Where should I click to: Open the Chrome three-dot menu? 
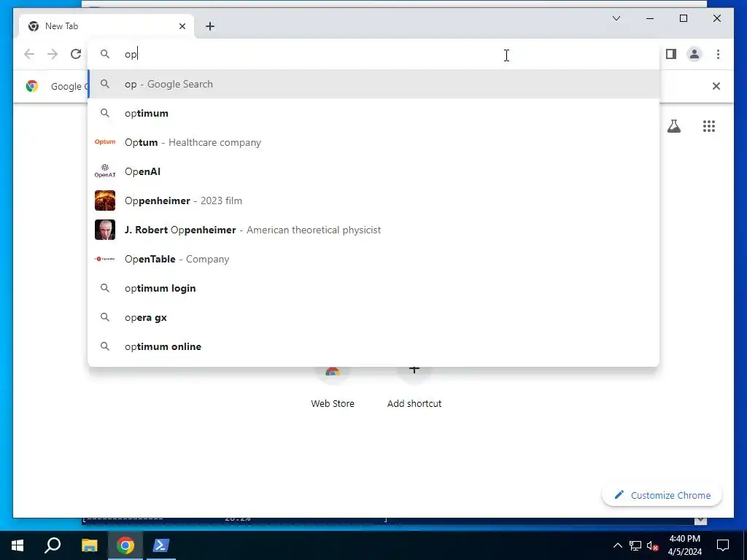coord(718,54)
